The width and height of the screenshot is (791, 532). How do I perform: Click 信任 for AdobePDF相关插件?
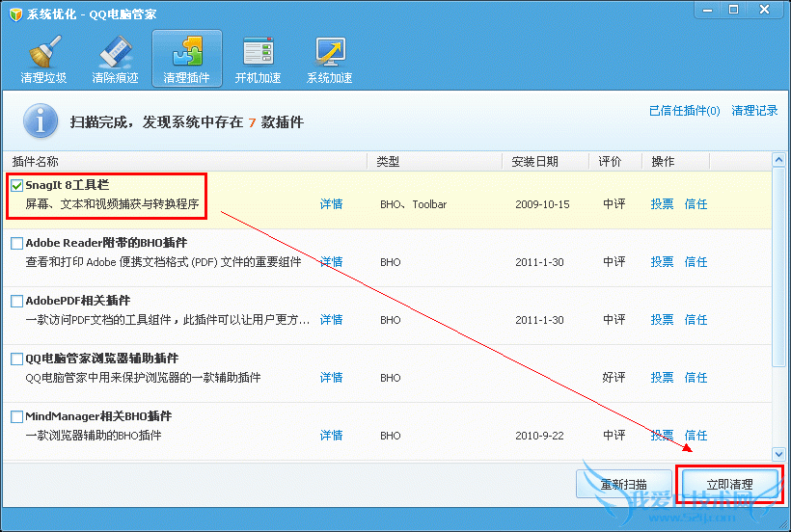(696, 320)
